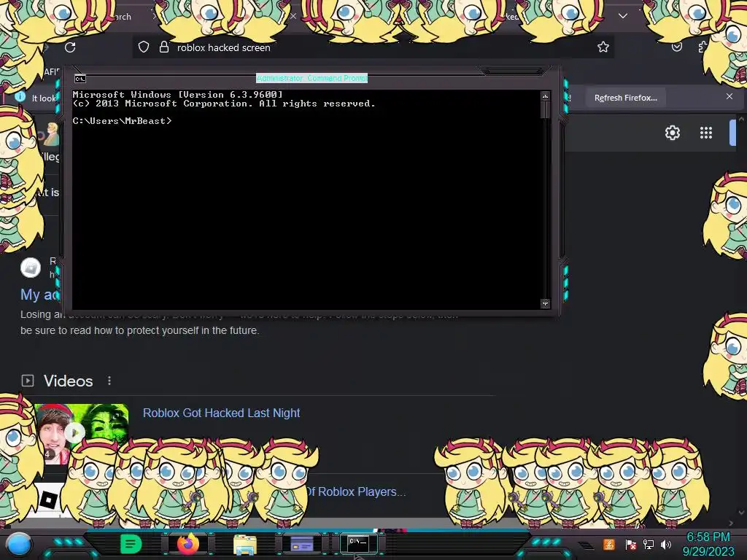747x560 pixels.
Task: Reload the page in Firefox
Action: coord(70,47)
